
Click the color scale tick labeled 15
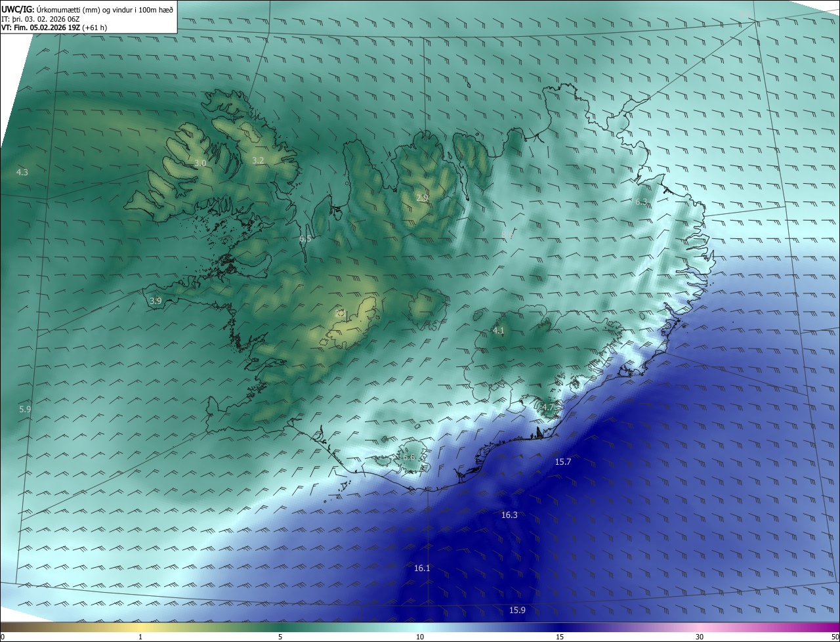(x=560, y=637)
